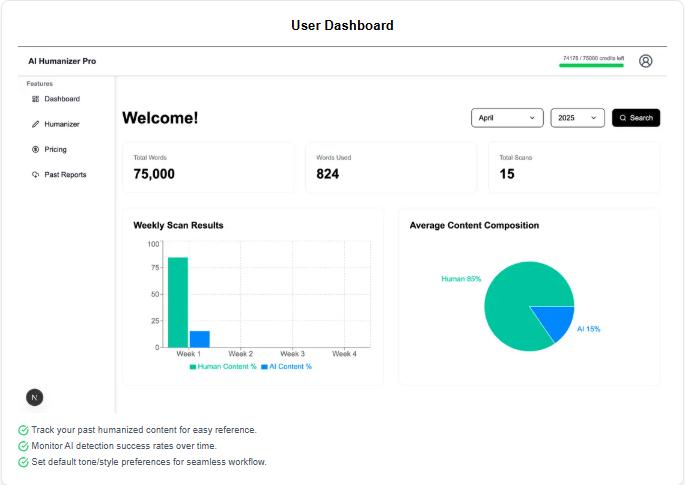Click the user profile avatar icon
Image resolution: width=685 pixels, height=485 pixels.
point(645,61)
